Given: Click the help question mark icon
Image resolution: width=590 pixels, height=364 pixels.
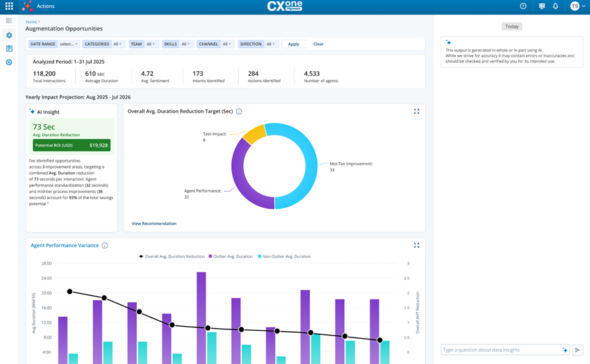Looking at the screenshot, I should tap(523, 6).
